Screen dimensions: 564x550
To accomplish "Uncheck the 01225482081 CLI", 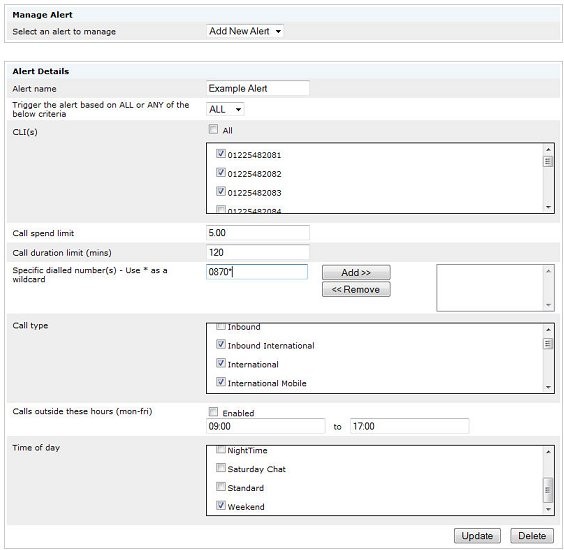I will click(221, 154).
